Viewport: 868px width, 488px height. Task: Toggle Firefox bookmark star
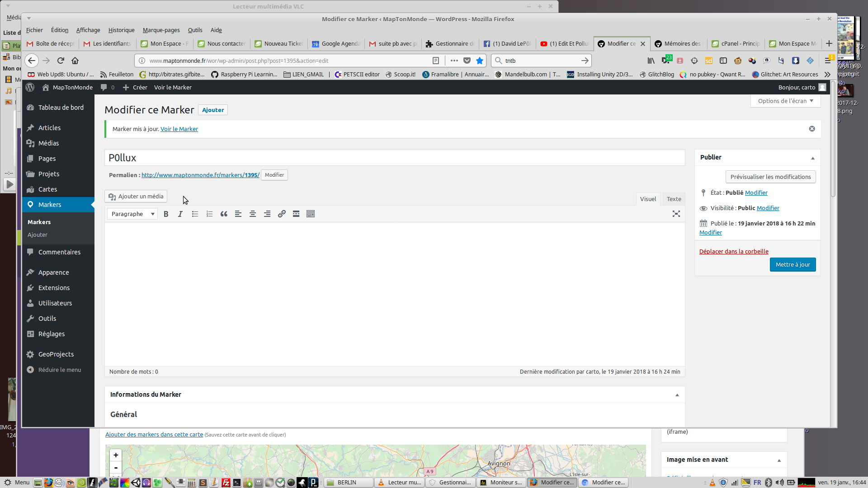tap(480, 61)
